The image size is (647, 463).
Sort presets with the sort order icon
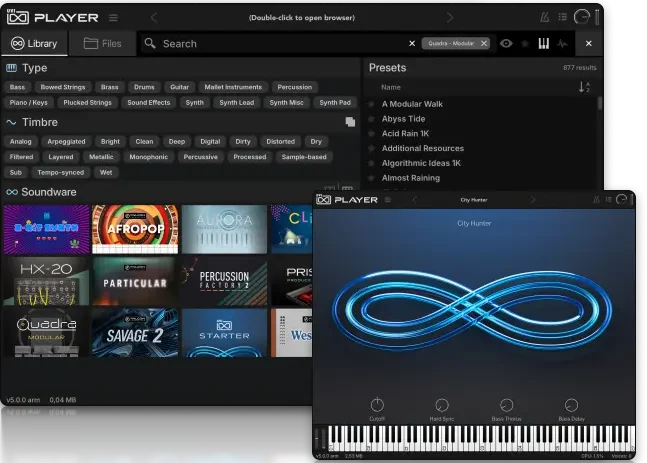tap(584, 87)
